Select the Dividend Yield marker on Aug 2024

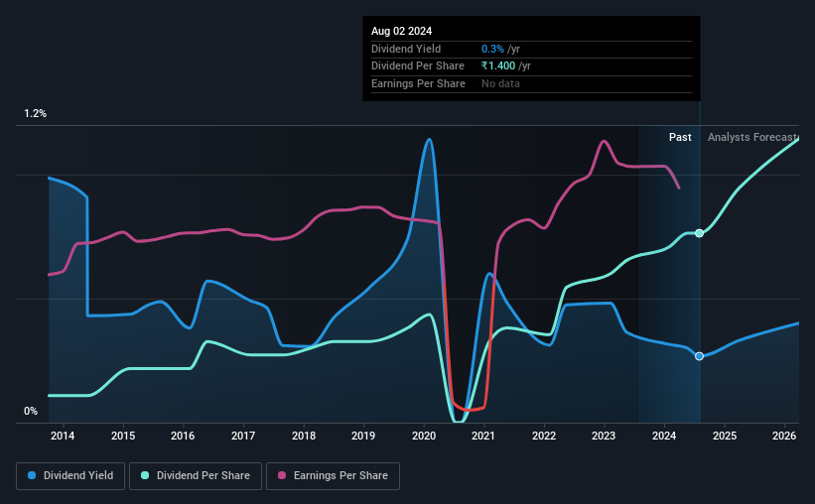point(699,356)
